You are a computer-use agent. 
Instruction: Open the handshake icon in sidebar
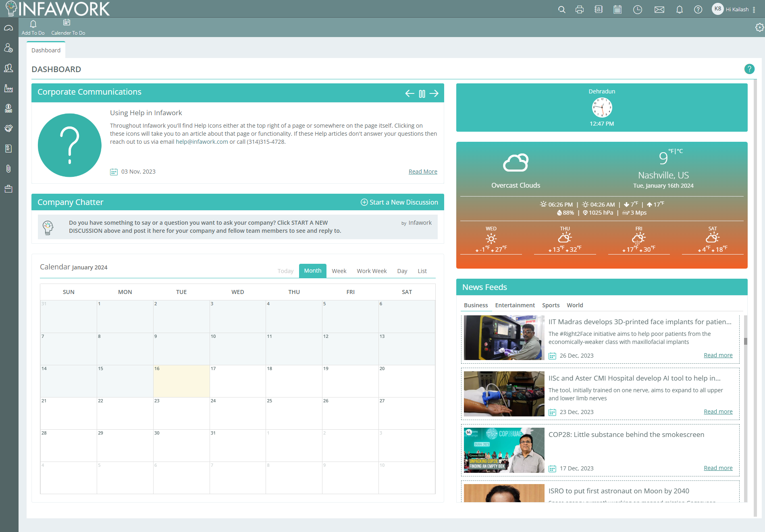click(8, 128)
